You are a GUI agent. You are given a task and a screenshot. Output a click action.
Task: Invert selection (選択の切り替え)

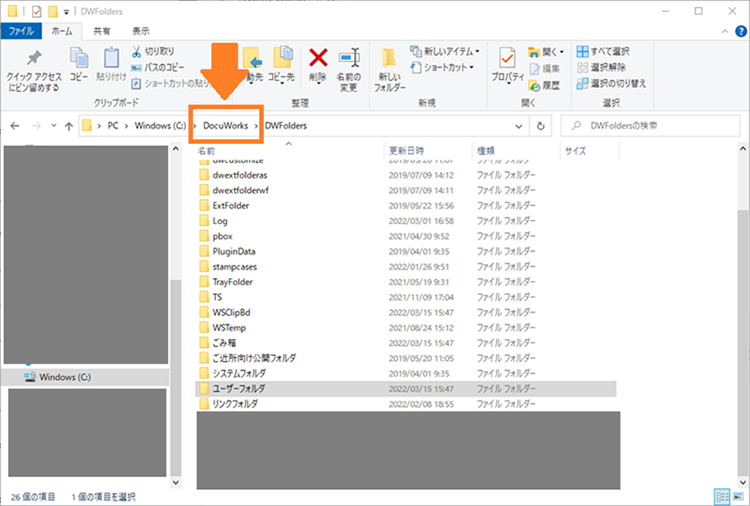611,83
